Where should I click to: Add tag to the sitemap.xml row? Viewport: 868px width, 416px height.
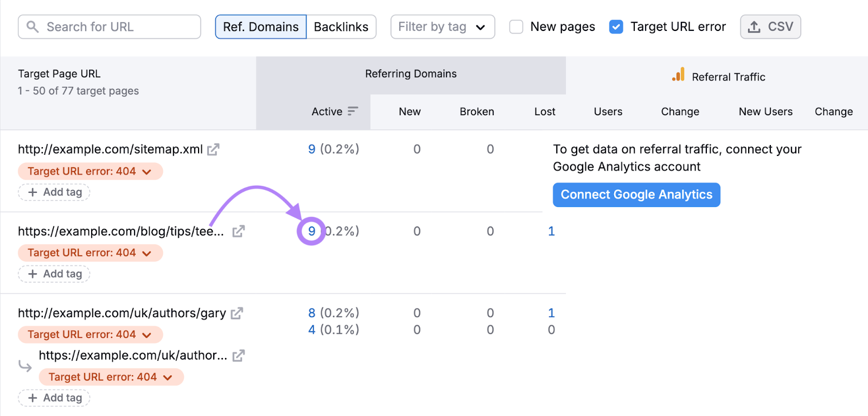click(x=55, y=192)
